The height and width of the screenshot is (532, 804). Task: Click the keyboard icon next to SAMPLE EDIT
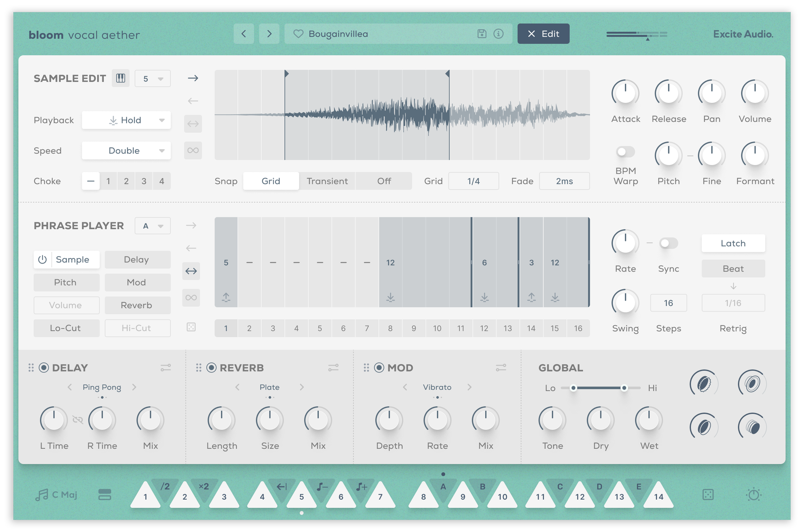121,78
